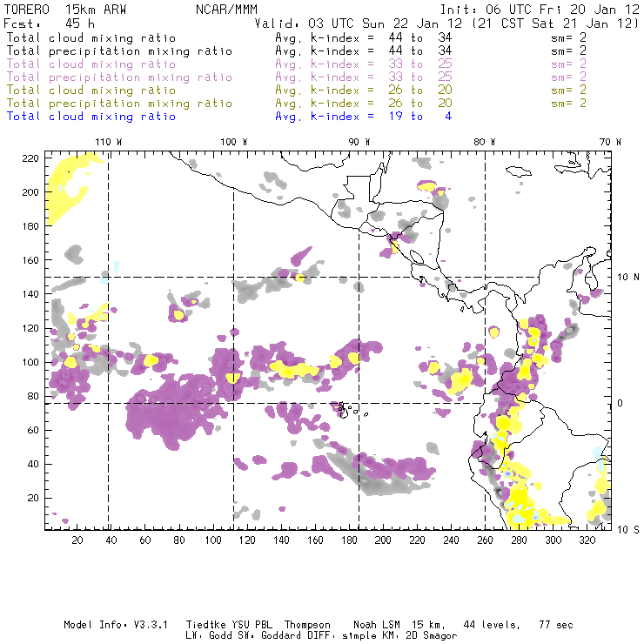Click "Noah LSM" in the model info line

point(377,625)
